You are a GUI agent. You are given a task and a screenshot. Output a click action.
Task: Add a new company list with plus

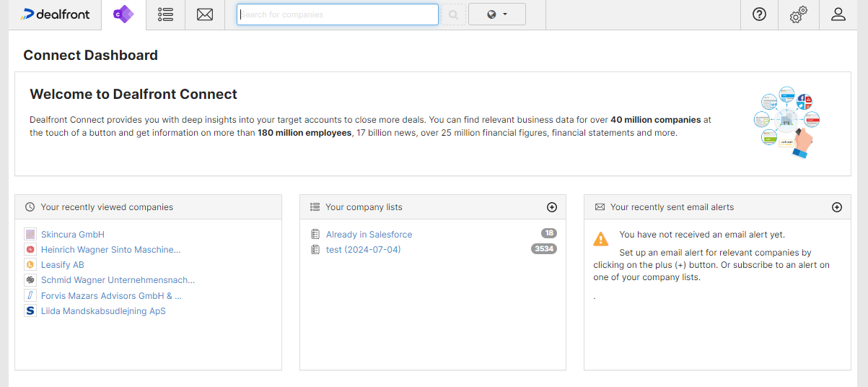pos(552,207)
